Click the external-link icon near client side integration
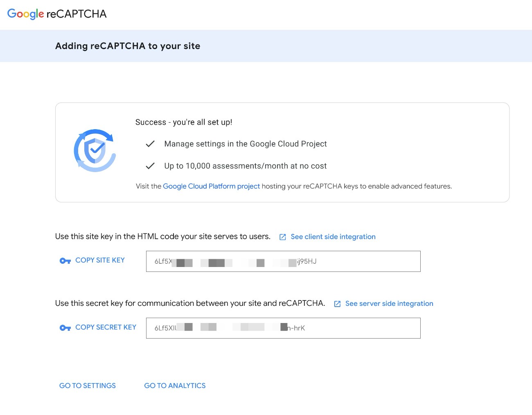This screenshot has height=415, width=532. pos(282,237)
